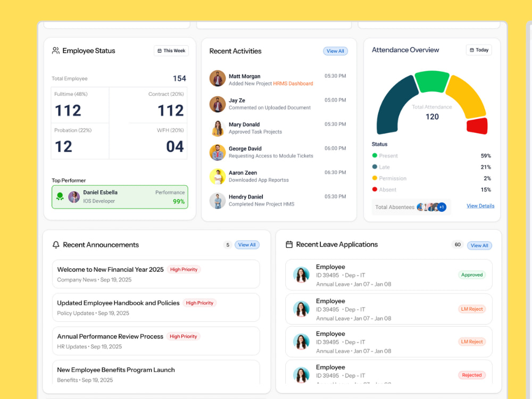The width and height of the screenshot is (532, 399).
Task: Click Jay Ze's avatar
Action: [218, 104]
